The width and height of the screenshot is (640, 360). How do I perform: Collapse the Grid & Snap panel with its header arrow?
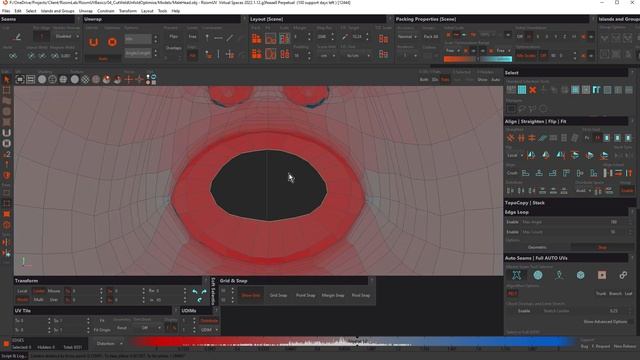[371, 281]
